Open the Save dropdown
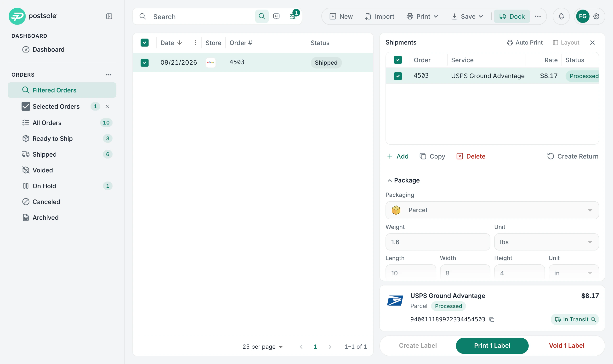 (x=467, y=17)
